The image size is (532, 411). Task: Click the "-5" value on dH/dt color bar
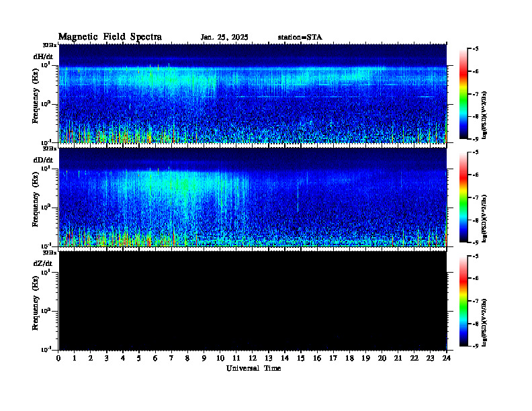(x=476, y=49)
